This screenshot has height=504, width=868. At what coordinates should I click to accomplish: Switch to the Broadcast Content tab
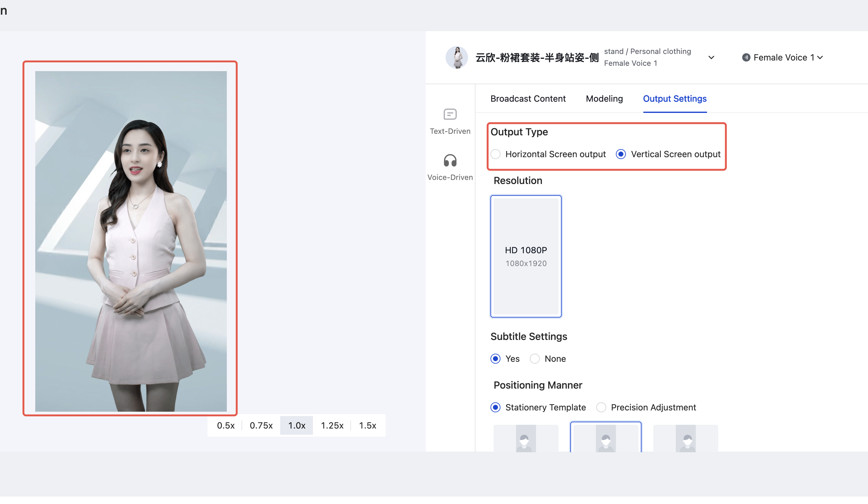click(528, 99)
